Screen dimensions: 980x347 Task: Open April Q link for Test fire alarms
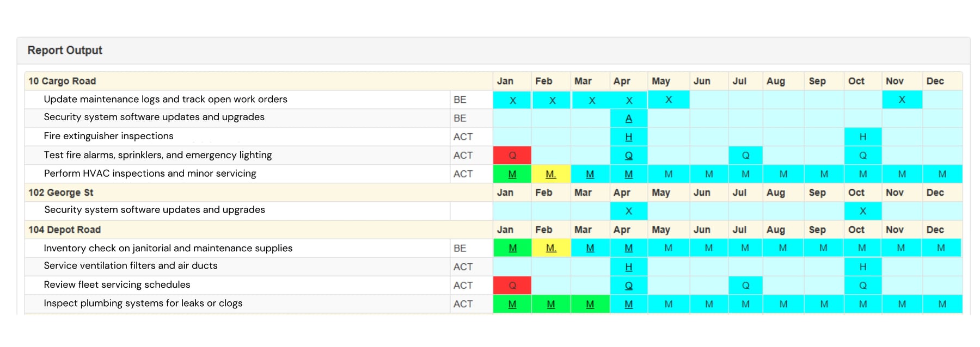pos(628,156)
